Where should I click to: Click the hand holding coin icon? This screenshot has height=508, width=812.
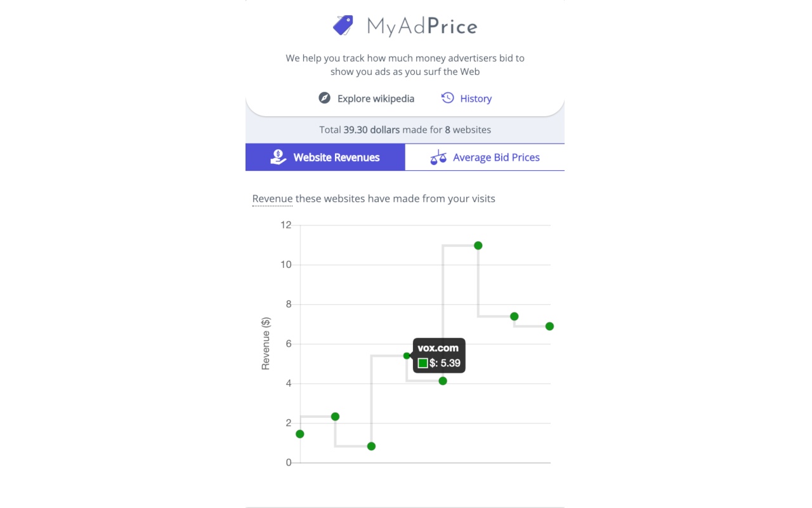pyautogui.click(x=278, y=157)
